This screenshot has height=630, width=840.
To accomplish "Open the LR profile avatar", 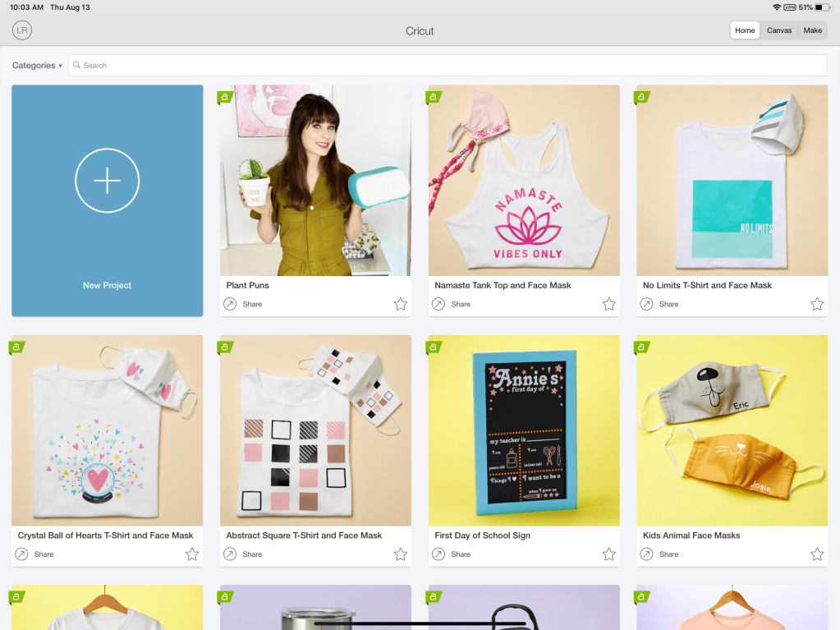I will tap(21, 30).
